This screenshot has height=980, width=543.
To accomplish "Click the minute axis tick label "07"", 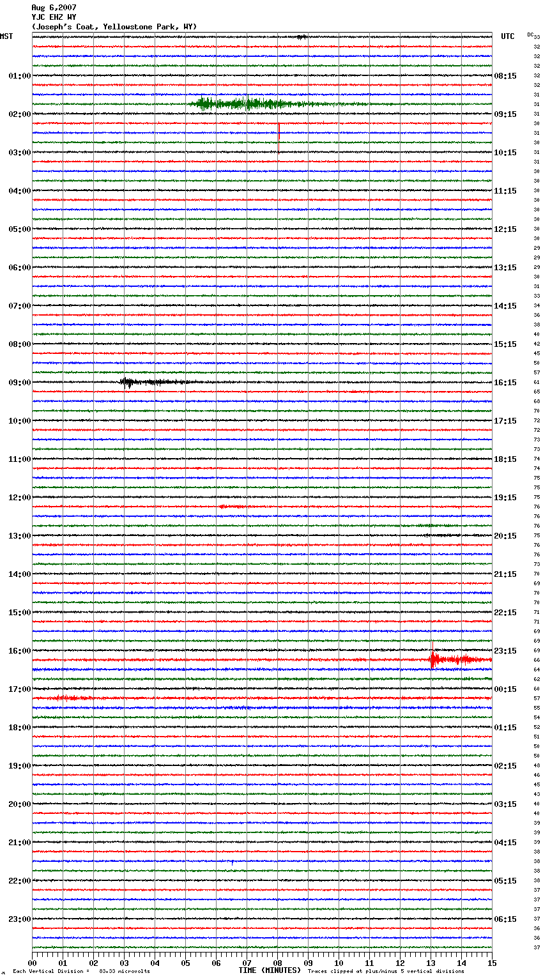I will pyautogui.click(x=247, y=963).
